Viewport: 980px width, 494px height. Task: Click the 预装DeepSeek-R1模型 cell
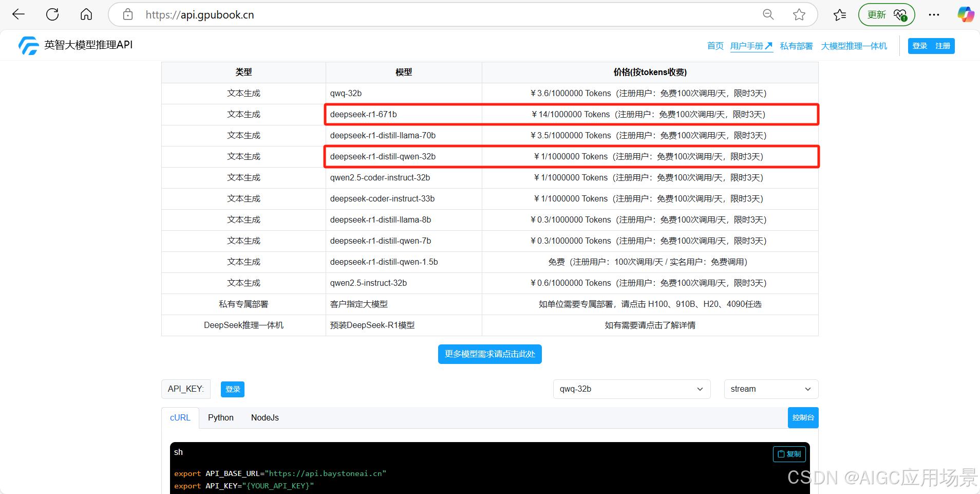click(404, 325)
